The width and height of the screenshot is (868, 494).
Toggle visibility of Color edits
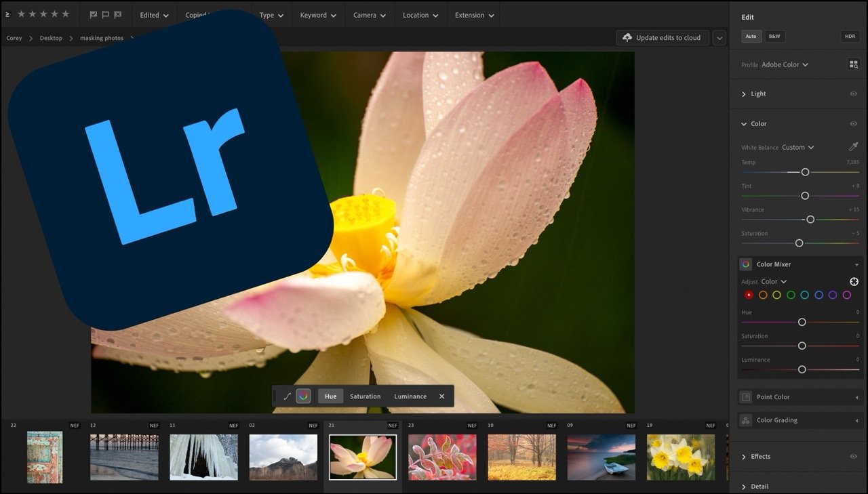(853, 123)
